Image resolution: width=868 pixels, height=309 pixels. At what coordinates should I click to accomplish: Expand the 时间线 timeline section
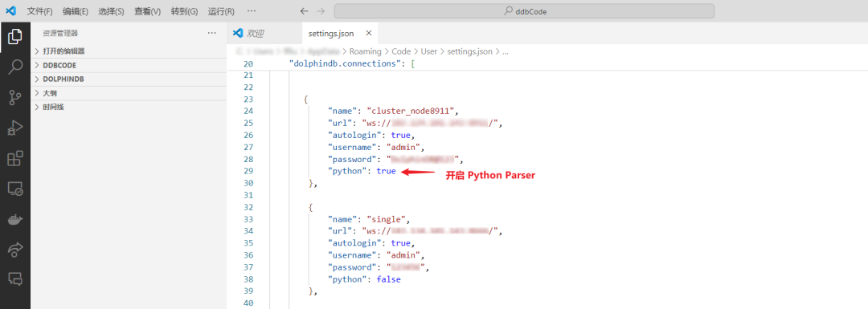pos(129,107)
